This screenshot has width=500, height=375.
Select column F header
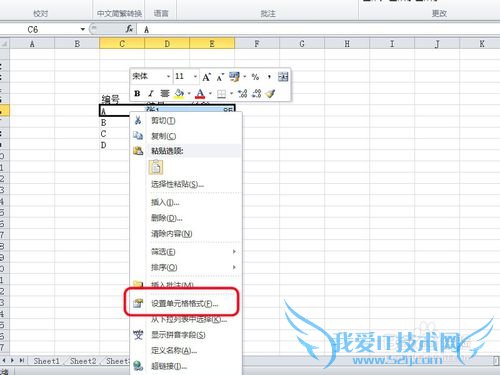(257, 44)
